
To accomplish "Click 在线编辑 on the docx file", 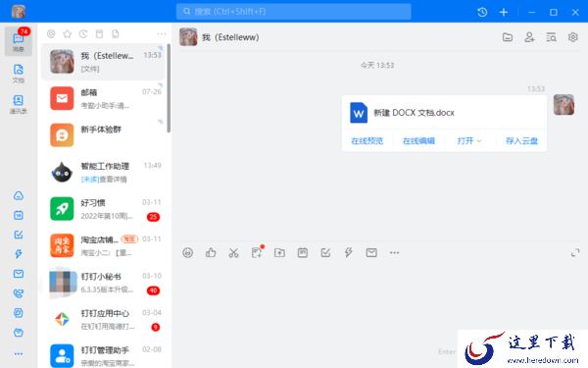I will coord(418,140).
